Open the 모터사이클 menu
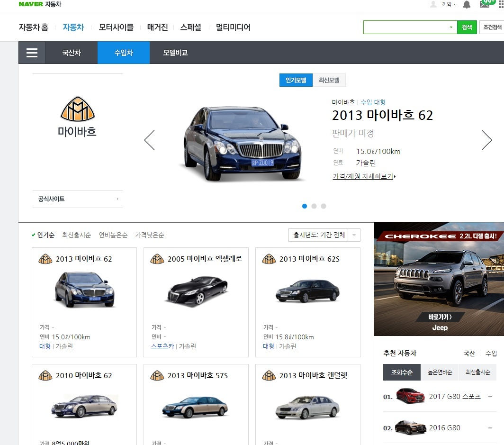The image size is (504, 445). click(x=116, y=27)
